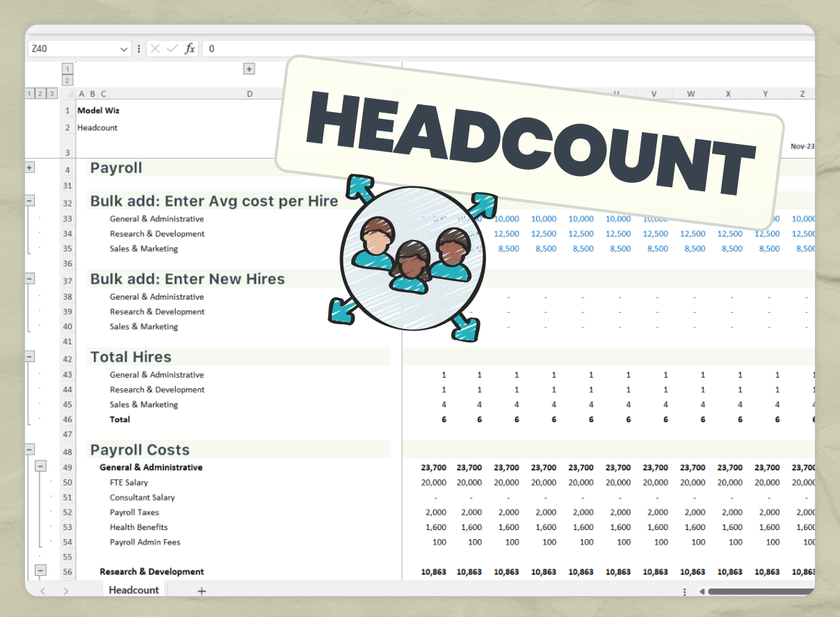Confirm entry with the checkmark icon
The height and width of the screenshot is (617, 840).
(172, 48)
